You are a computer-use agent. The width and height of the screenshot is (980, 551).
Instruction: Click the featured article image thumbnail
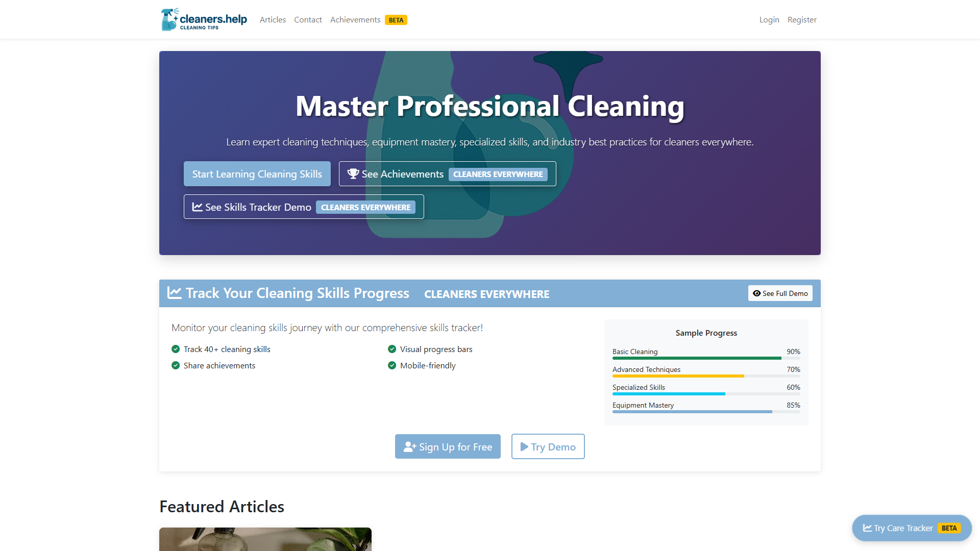[265, 541]
